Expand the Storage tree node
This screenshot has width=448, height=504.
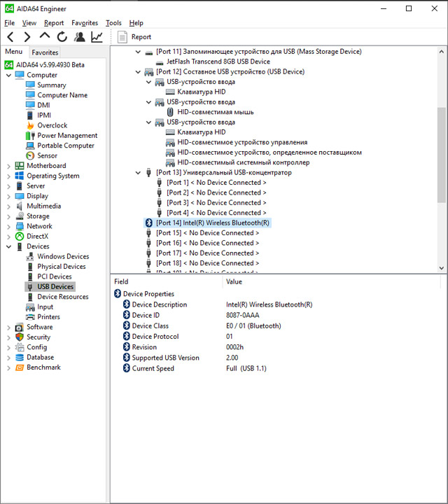click(8, 216)
